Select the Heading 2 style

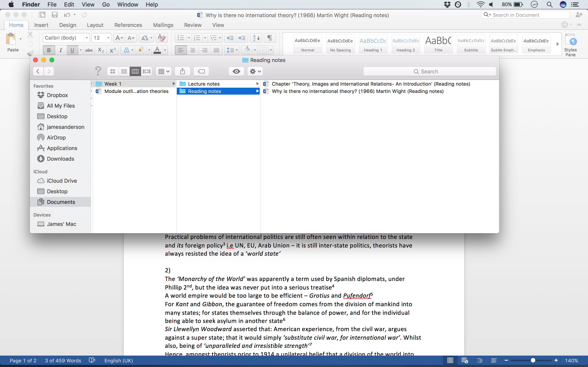405,44
